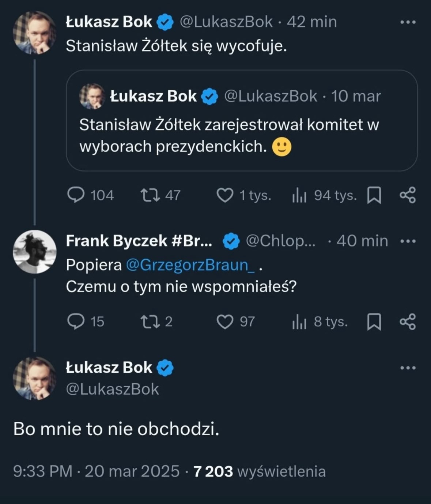Retweet Frank Byczek's reply
Viewport: 431px width, 504px height.
(x=150, y=321)
